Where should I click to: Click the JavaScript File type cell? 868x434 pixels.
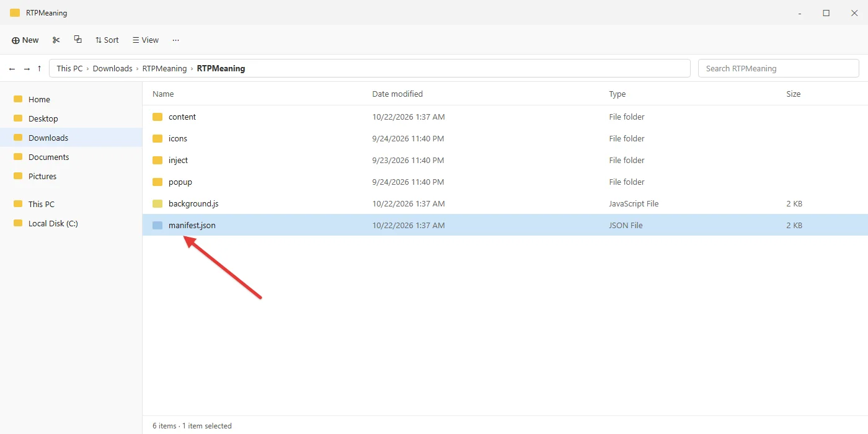click(634, 203)
